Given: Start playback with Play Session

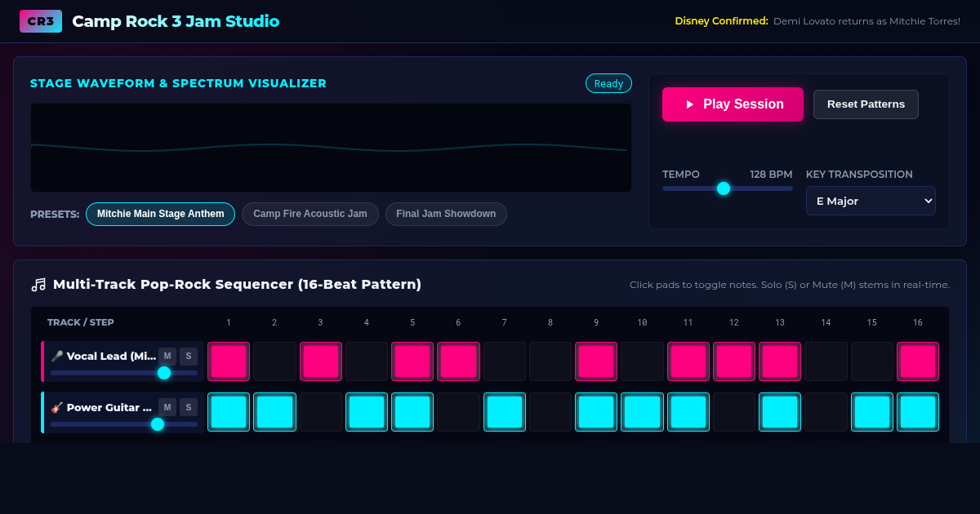Looking at the screenshot, I should 733,104.
